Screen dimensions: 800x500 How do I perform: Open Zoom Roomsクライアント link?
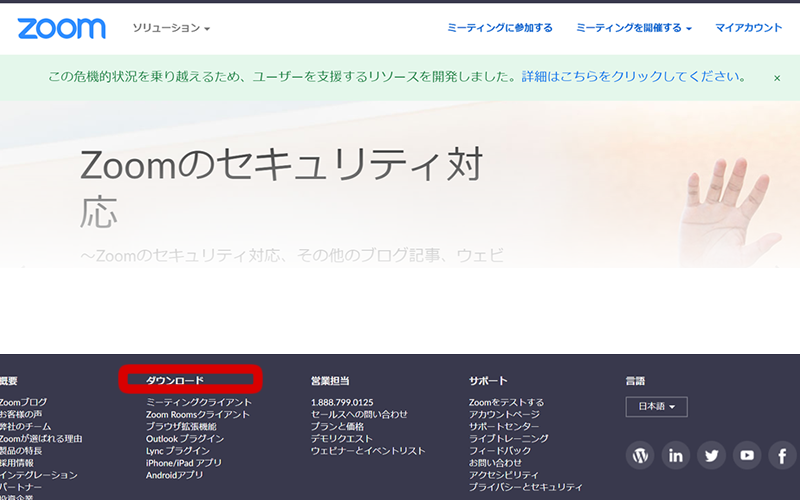point(198,414)
